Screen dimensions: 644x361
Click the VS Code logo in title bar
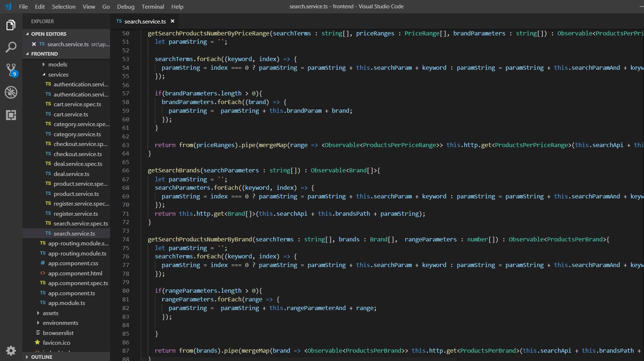[8, 7]
